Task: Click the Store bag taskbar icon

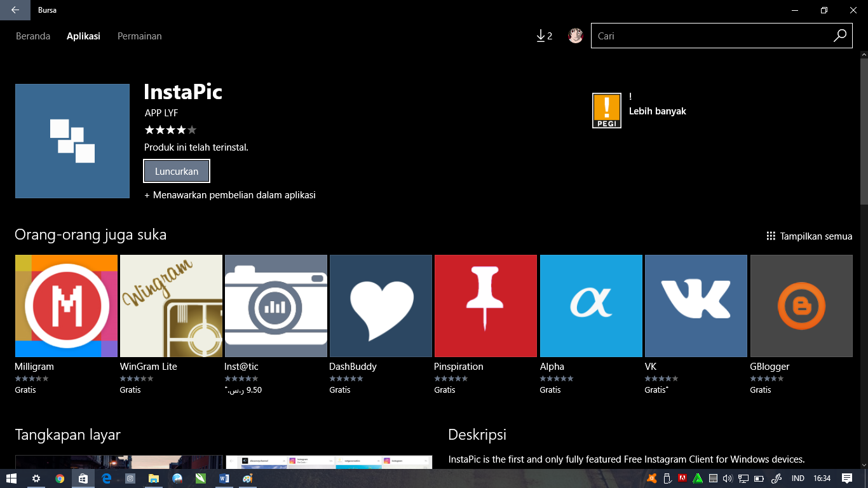Action: [x=83, y=478]
